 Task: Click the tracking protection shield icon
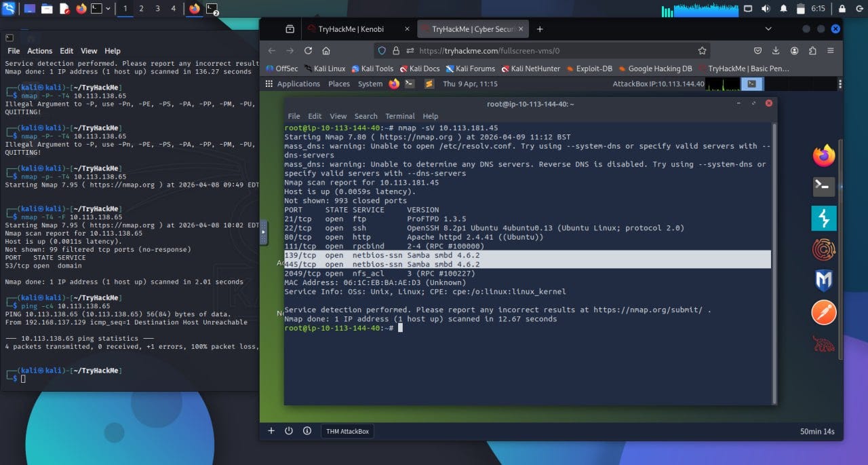[382, 51]
